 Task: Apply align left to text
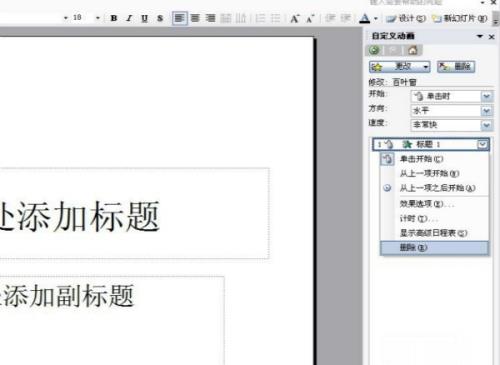tap(180, 18)
